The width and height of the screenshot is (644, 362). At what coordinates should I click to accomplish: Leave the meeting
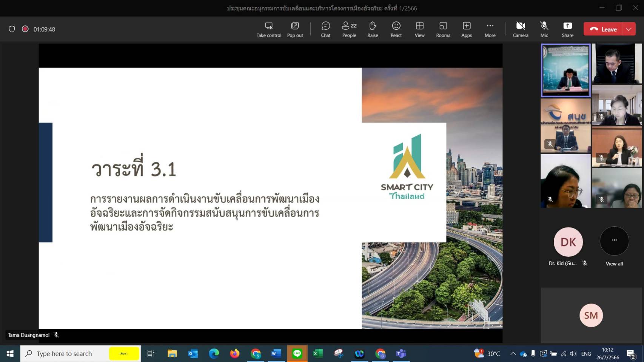[603, 29]
